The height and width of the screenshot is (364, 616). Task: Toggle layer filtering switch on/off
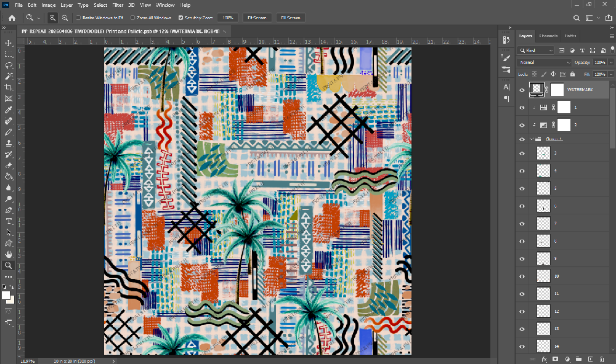(x=612, y=49)
